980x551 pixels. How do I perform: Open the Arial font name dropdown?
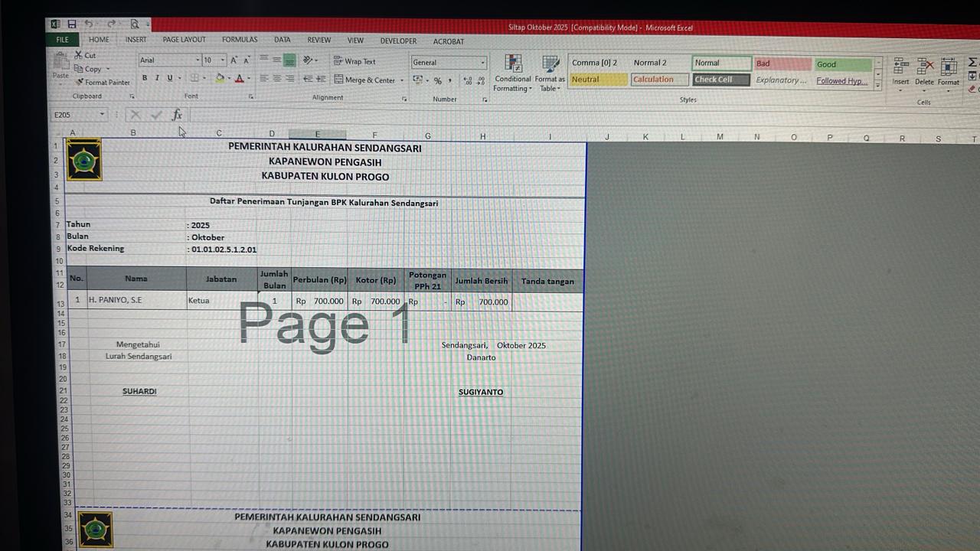pos(198,60)
